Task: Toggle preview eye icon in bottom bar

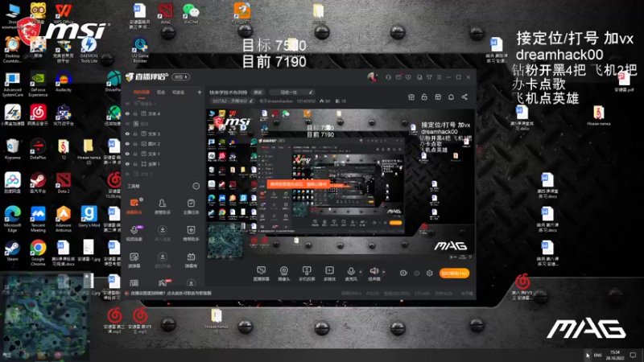Action: click(x=417, y=273)
